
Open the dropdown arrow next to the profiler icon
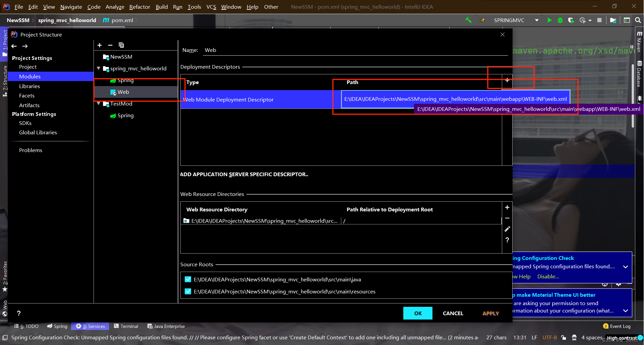[x=590, y=20]
